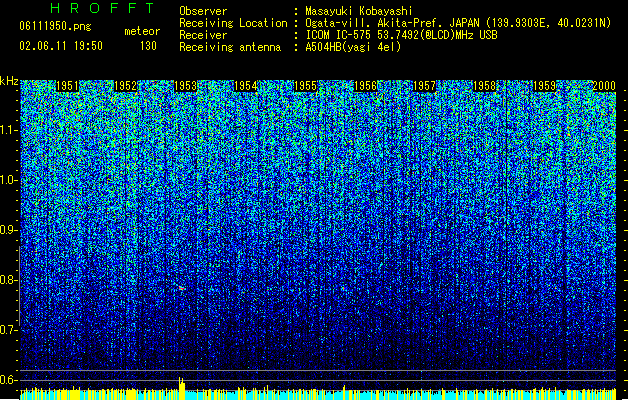
Task: Select the Ogata-vill. Akita-Pref. JAPAN location text
Action: [458, 23]
